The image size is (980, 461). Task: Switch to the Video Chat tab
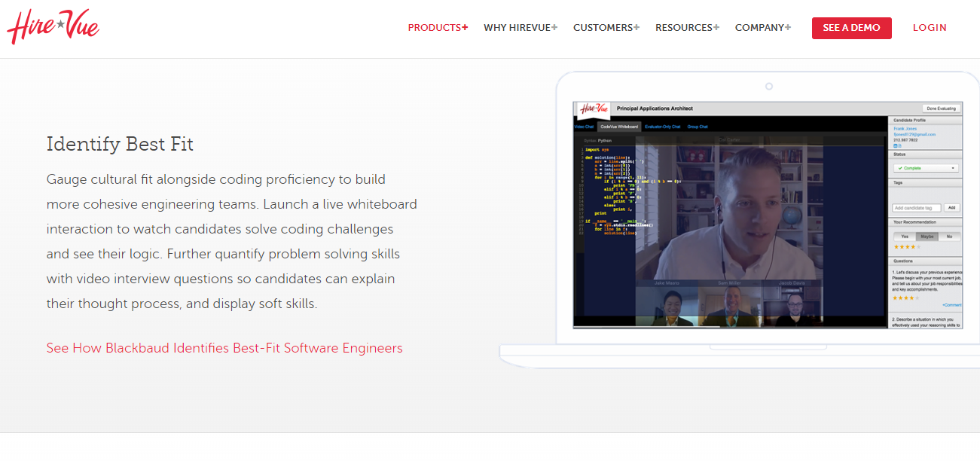(585, 127)
